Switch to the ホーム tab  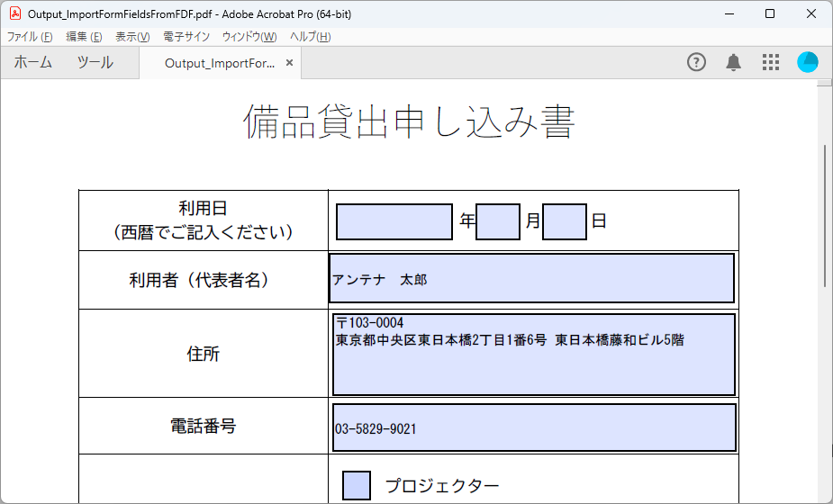click(x=33, y=63)
